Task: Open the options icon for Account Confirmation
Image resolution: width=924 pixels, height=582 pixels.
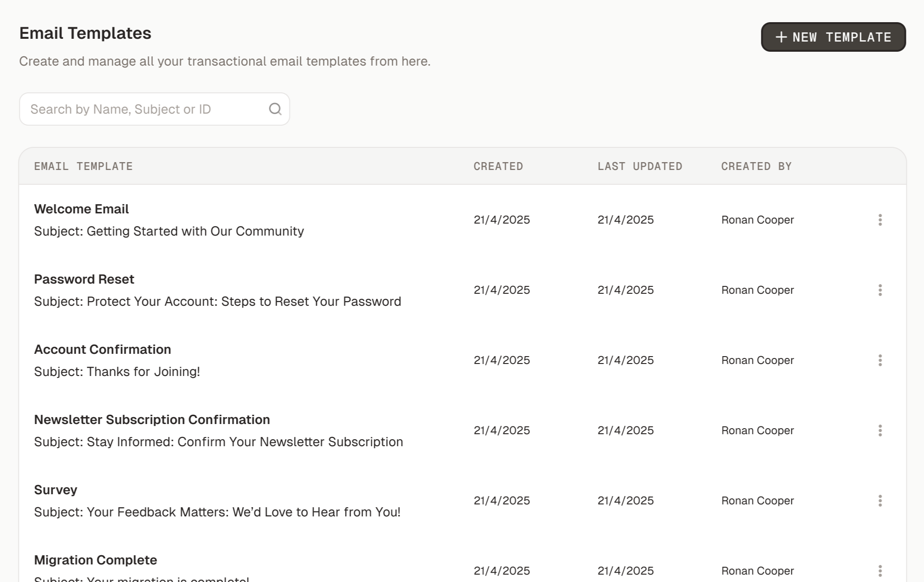Action: (880, 360)
